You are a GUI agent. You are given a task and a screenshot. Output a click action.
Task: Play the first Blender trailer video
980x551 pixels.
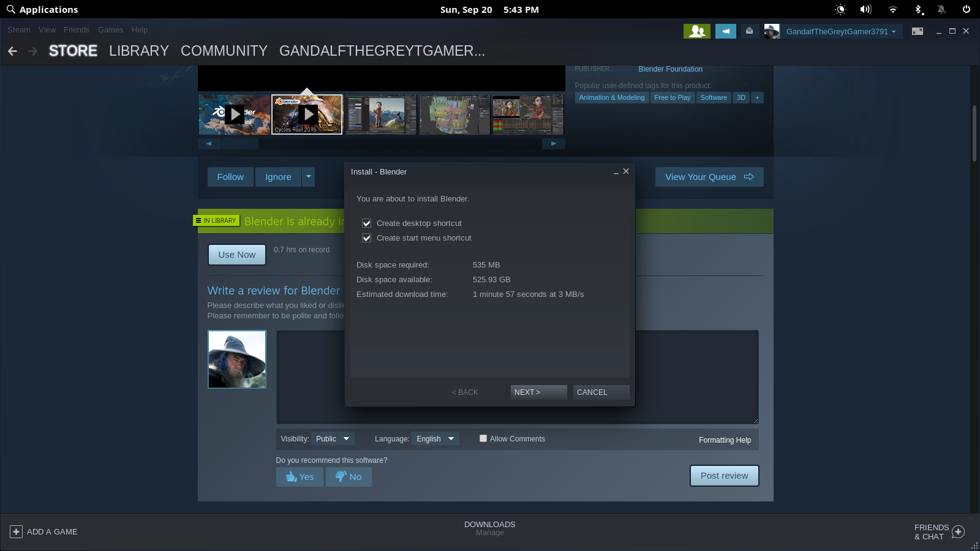(x=235, y=114)
